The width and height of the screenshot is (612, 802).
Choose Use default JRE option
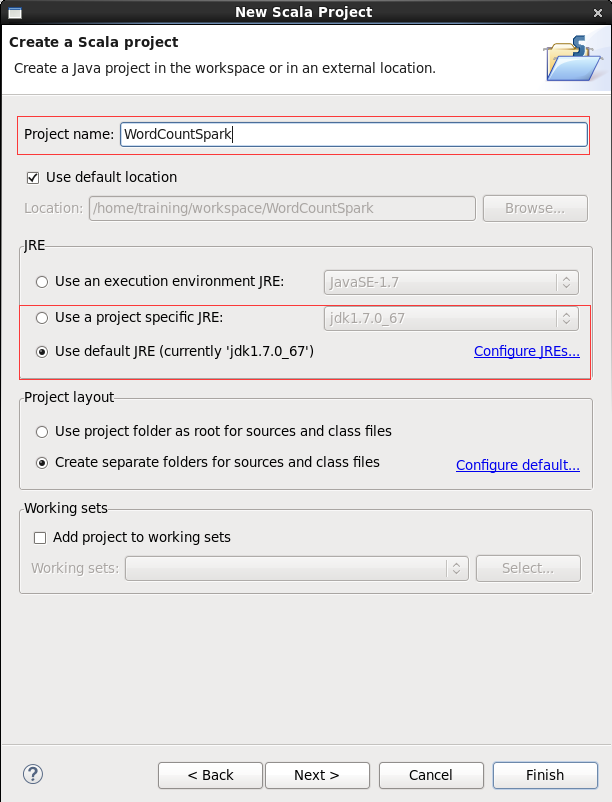(42, 352)
